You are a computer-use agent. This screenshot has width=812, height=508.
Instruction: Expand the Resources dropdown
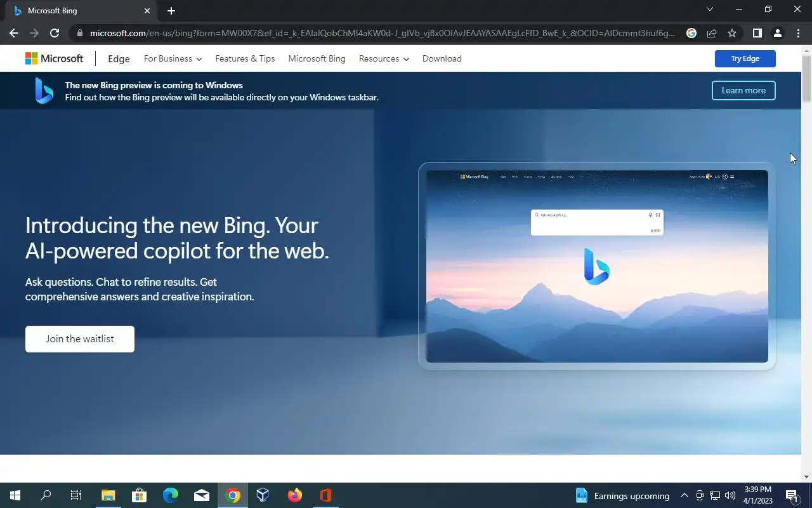coord(384,58)
